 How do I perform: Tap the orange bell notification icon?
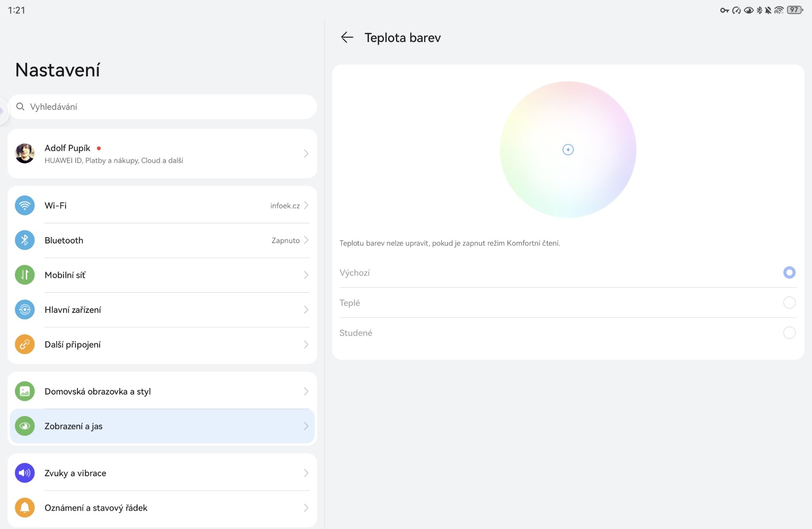[25, 508]
